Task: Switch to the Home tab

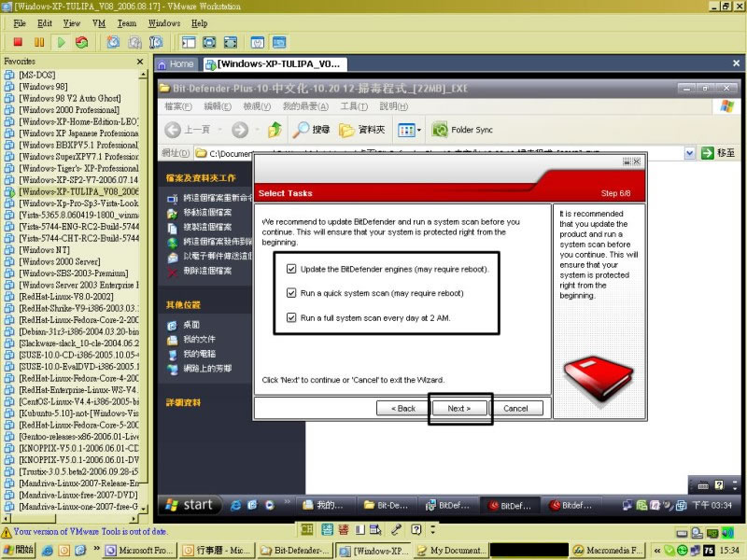Action: [x=176, y=63]
